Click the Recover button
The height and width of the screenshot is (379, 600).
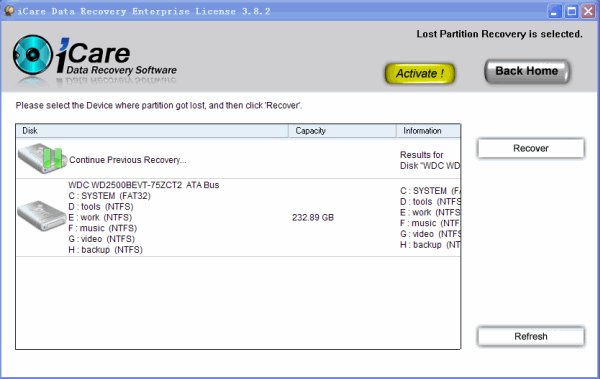pos(531,148)
